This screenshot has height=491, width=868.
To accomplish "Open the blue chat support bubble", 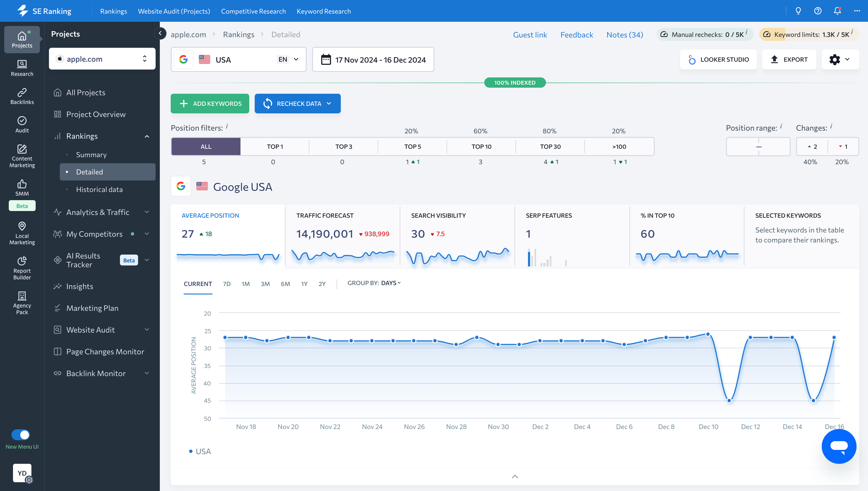I will pos(839,446).
